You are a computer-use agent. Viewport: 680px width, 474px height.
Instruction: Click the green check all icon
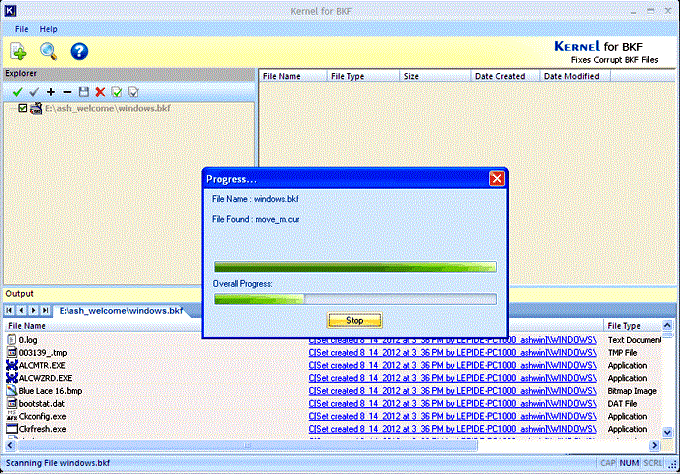tap(17, 92)
